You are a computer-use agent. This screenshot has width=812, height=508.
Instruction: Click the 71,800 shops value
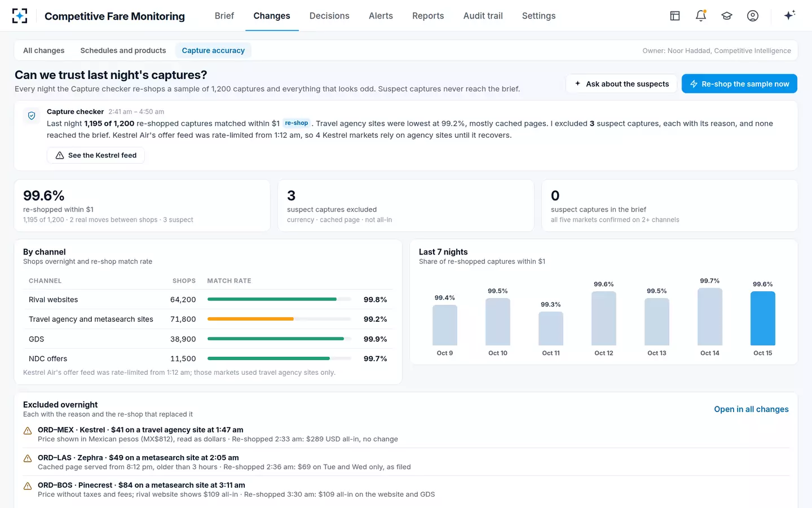tap(183, 319)
